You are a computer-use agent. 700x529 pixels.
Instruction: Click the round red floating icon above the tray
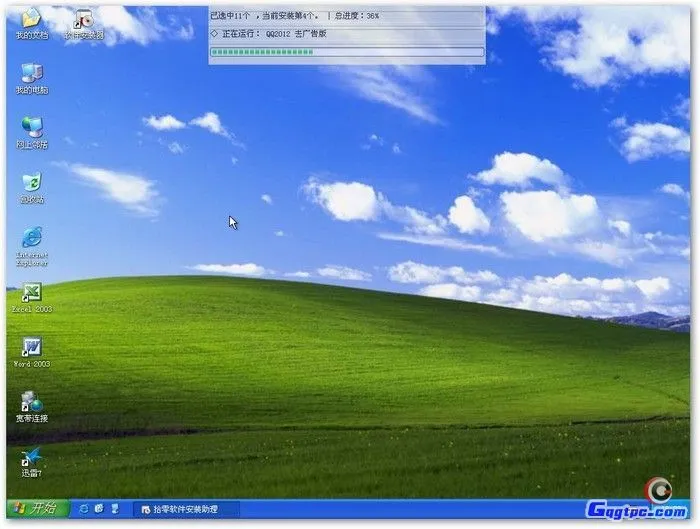pyautogui.click(x=658, y=490)
